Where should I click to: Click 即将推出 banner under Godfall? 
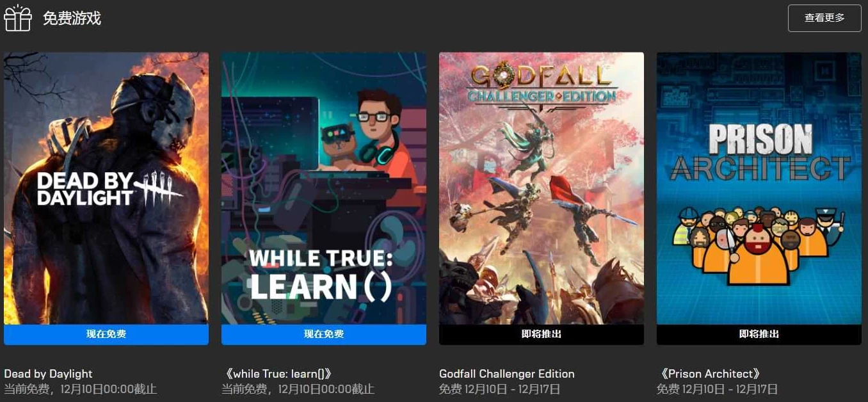[x=542, y=334]
